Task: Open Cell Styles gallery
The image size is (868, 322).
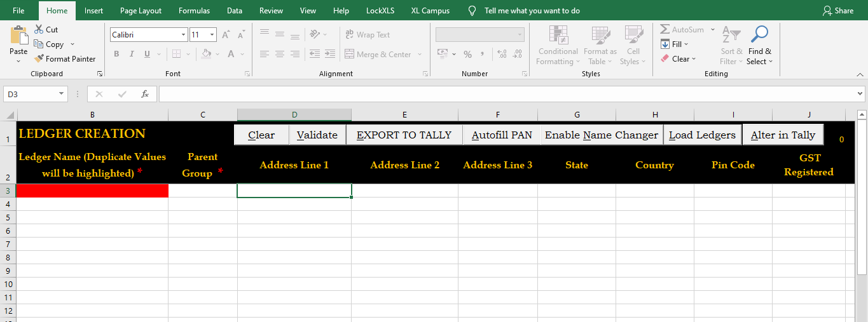Action: tap(633, 45)
